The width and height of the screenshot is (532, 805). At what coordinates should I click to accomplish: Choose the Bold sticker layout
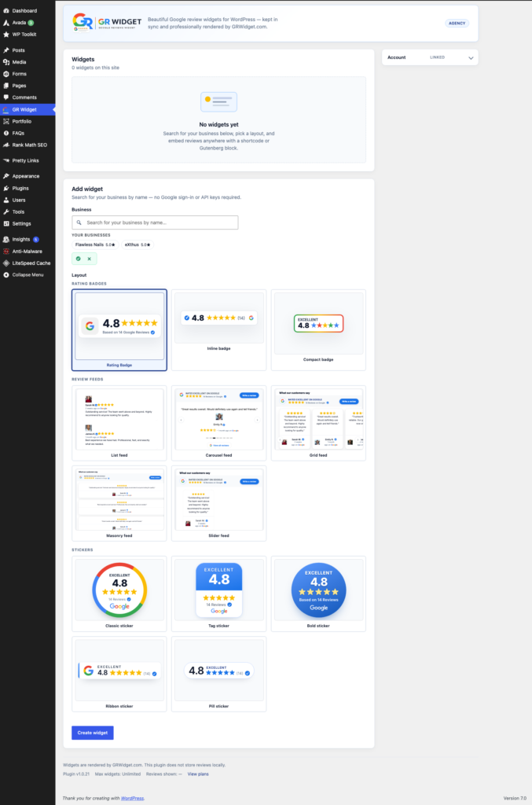tap(318, 594)
